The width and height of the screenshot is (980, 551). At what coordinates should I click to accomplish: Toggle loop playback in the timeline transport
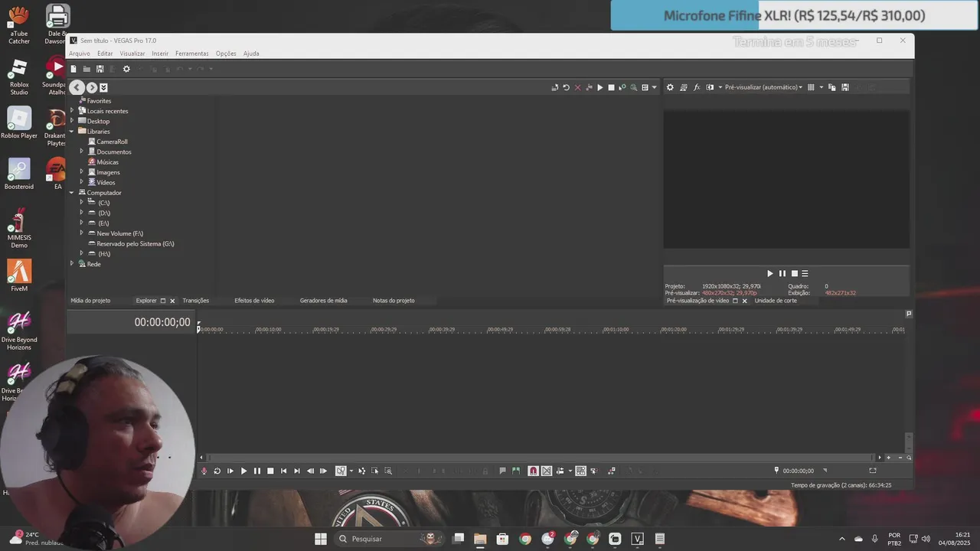point(217,471)
